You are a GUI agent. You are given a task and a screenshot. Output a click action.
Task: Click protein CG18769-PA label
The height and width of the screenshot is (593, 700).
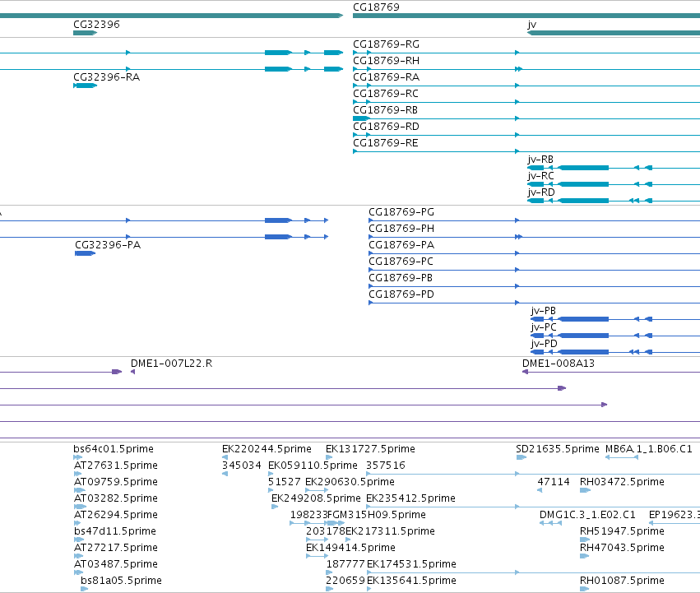click(x=401, y=245)
